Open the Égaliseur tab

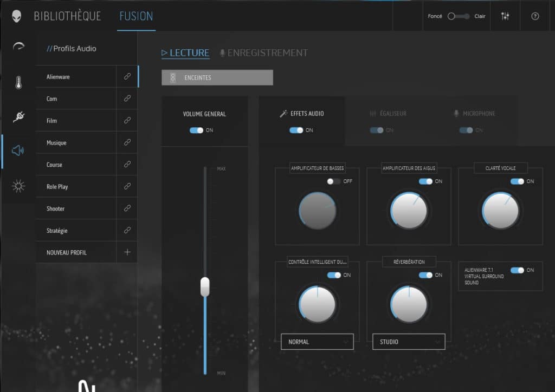388,121
